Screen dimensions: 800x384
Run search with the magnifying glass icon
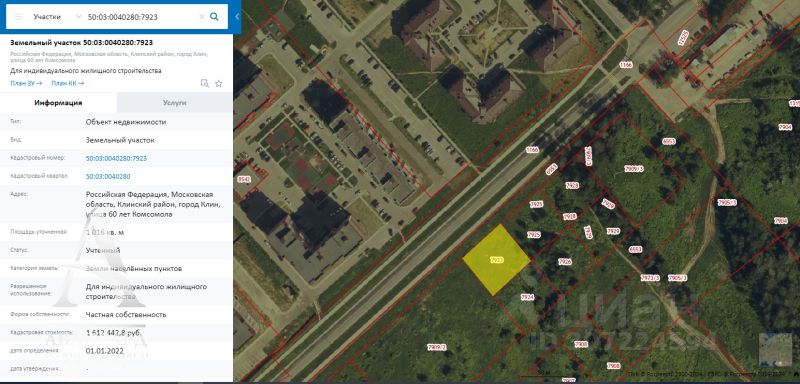(x=214, y=16)
